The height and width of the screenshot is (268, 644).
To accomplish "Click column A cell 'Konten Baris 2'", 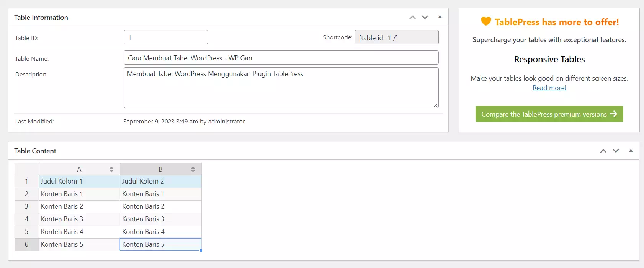I will tap(79, 206).
